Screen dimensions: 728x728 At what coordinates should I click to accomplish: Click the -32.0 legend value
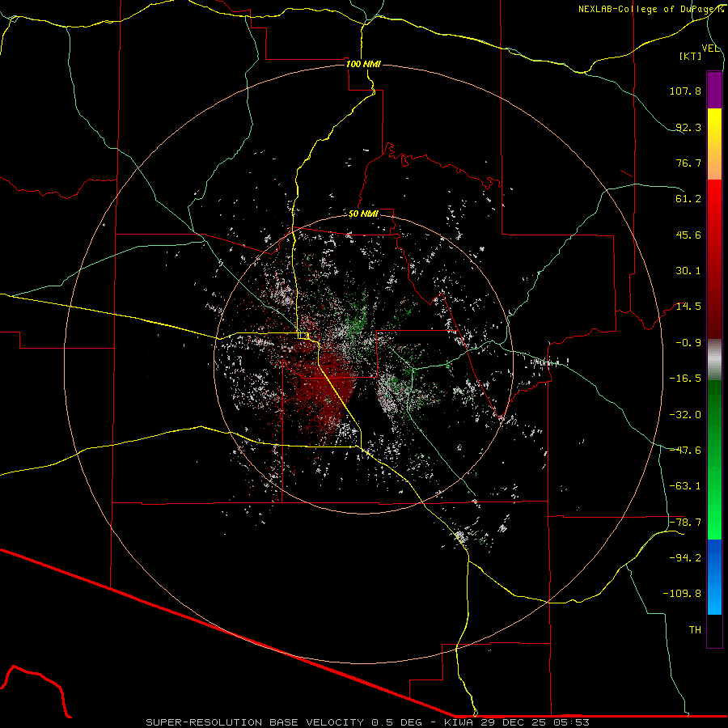(x=685, y=415)
